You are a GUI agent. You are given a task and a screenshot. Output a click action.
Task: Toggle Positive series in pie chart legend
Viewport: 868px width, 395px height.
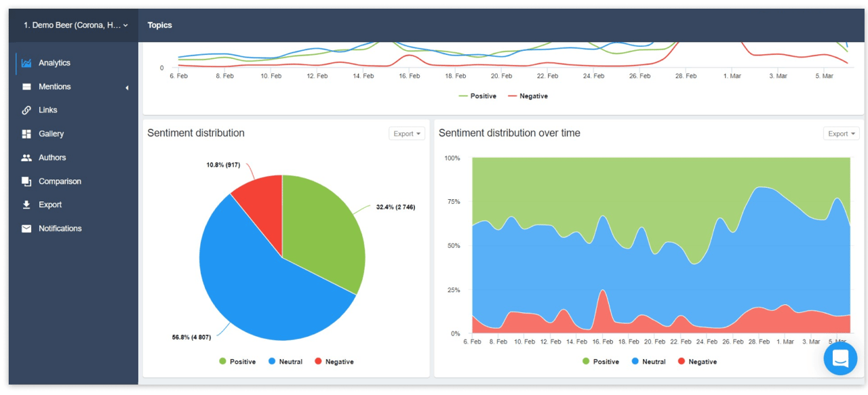pyautogui.click(x=237, y=362)
